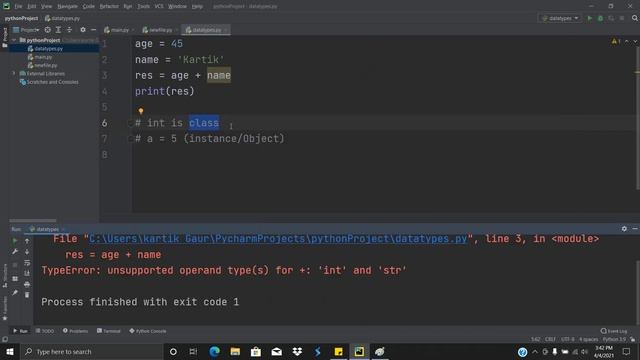Open the Event Log

(614, 331)
